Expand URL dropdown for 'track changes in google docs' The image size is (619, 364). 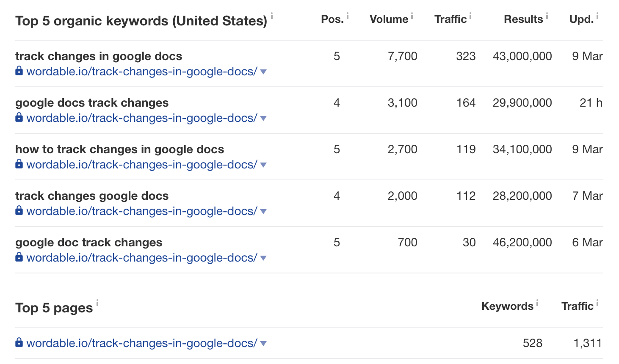tap(263, 72)
